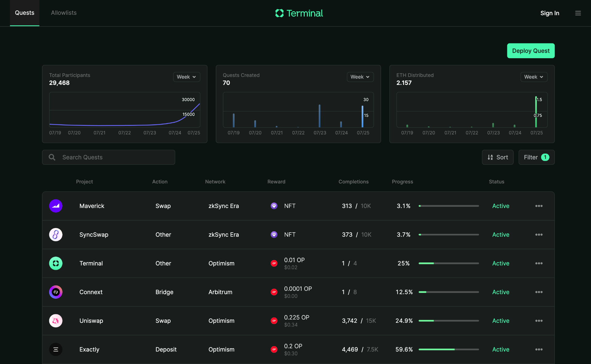Expand the ETH Distributed Week dropdown
This screenshot has height=364, width=591.
[533, 77]
